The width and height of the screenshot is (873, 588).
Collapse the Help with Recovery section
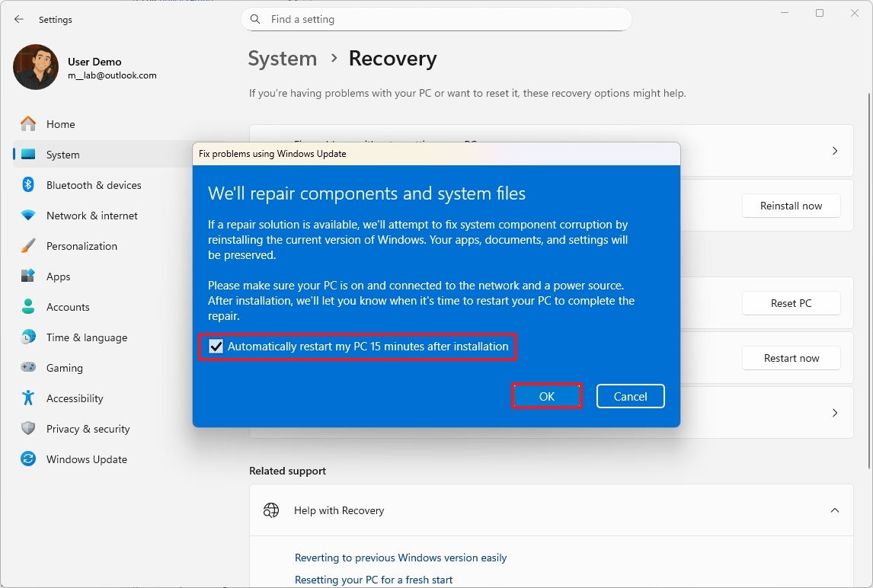834,510
